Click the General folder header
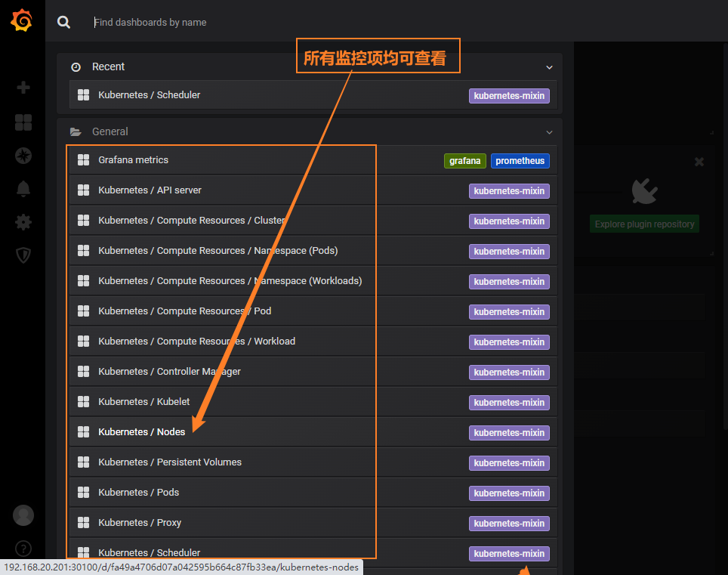 (x=110, y=131)
